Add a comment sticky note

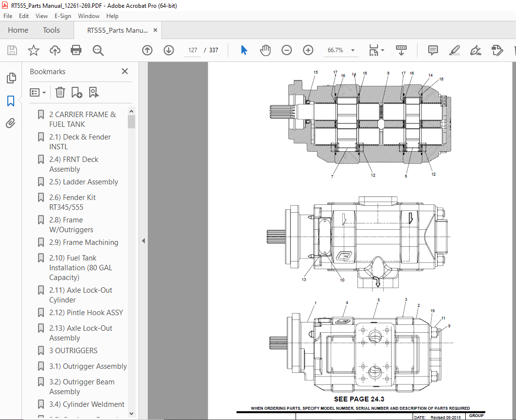click(433, 50)
